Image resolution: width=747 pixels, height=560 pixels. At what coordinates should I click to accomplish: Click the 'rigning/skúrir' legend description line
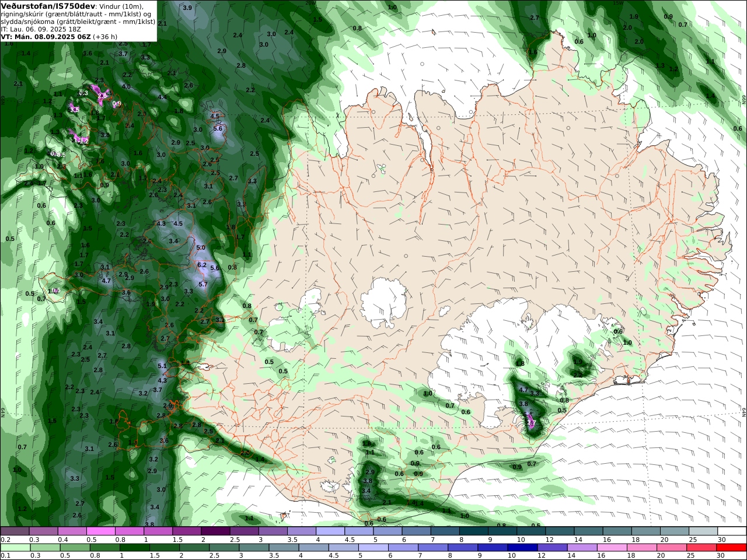tap(76, 14)
